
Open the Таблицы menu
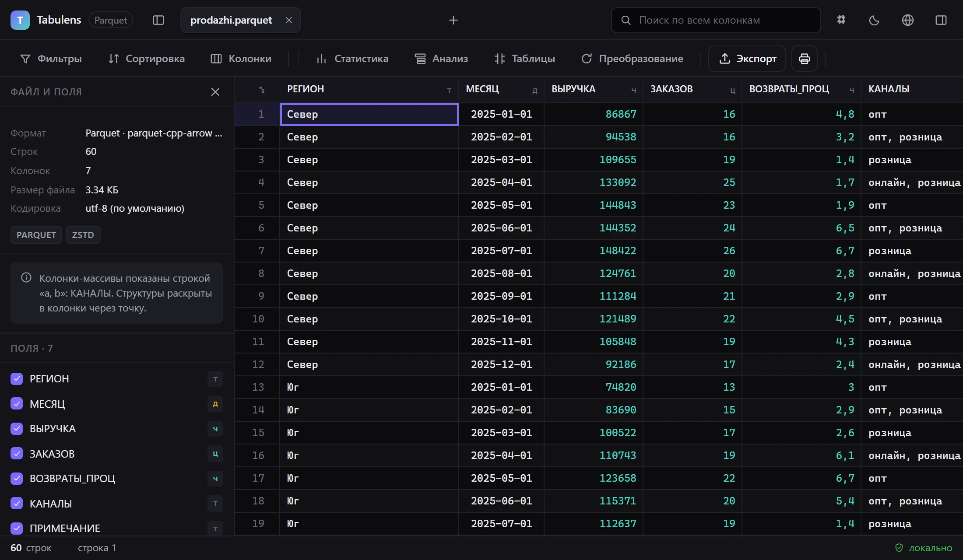coord(525,59)
